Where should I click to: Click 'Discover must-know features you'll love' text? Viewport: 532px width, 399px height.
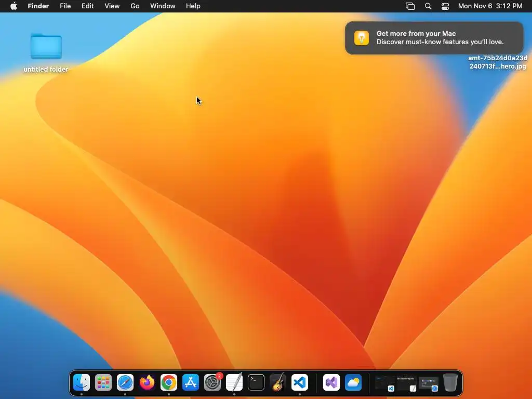pyautogui.click(x=440, y=42)
